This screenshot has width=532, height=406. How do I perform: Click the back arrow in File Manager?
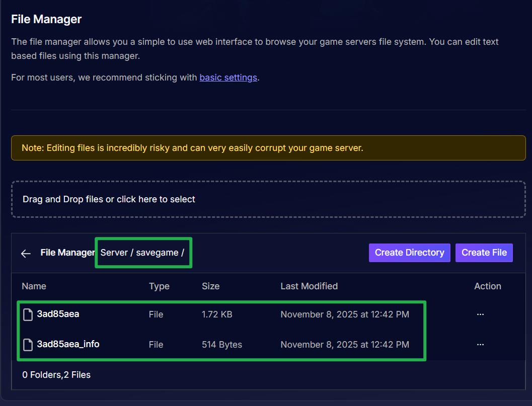coord(26,253)
